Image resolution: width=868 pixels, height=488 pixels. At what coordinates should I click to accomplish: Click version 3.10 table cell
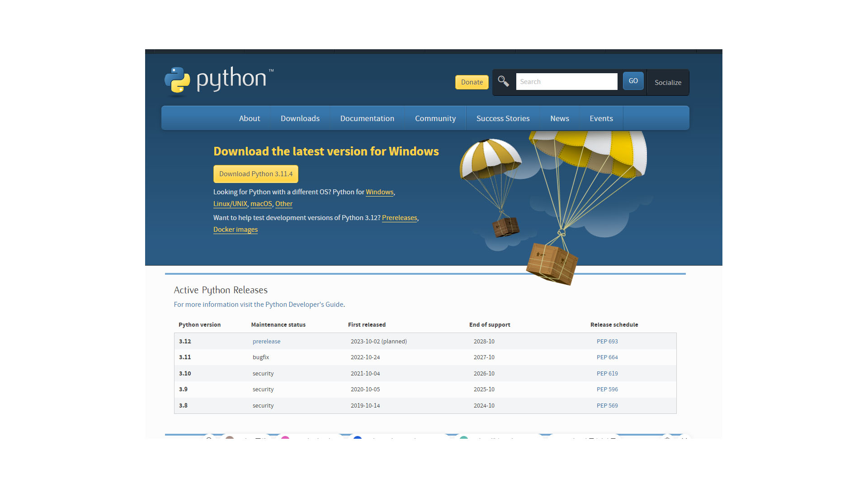tap(185, 374)
